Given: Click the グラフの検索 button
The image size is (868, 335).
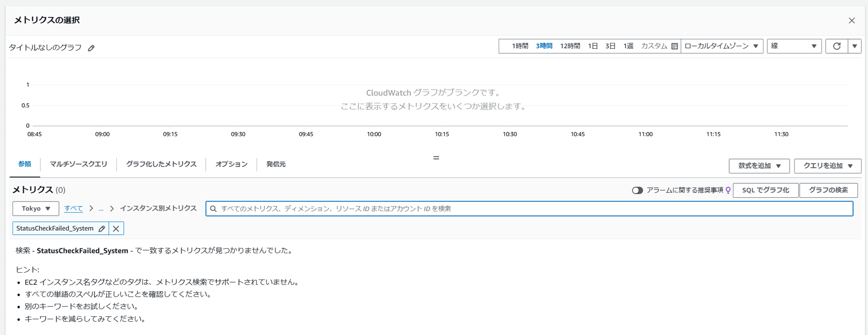Looking at the screenshot, I should coord(829,190).
